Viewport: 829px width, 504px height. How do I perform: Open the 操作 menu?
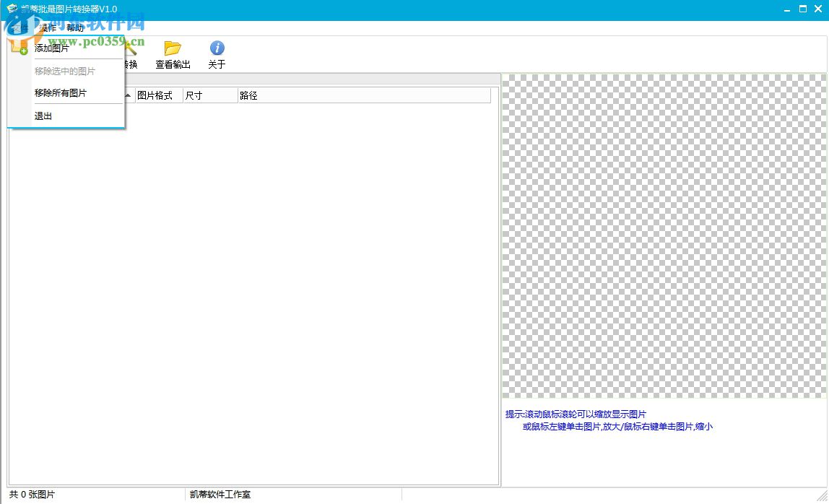click(x=48, y=28)
